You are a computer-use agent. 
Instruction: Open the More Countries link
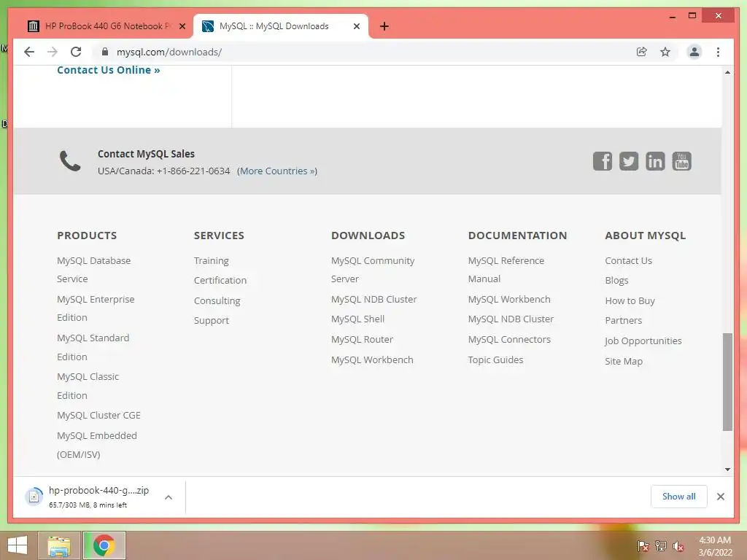(276, 171)
